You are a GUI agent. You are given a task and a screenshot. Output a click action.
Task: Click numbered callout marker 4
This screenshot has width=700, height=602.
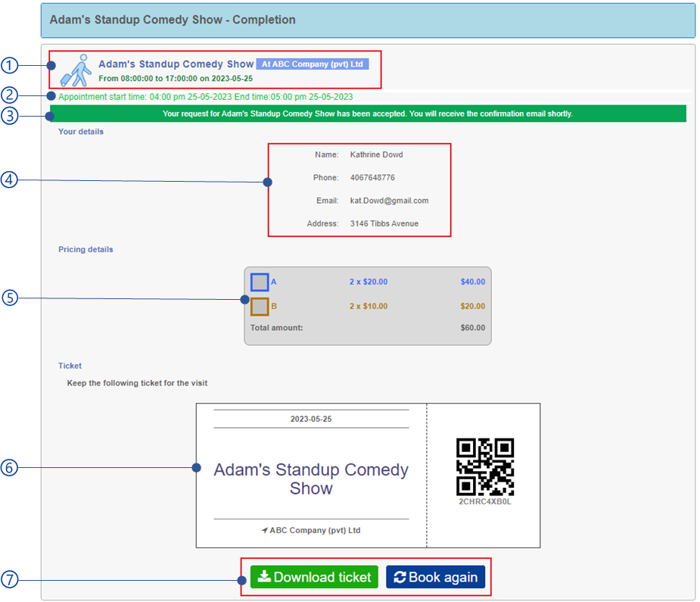click(x=8, y=181)
